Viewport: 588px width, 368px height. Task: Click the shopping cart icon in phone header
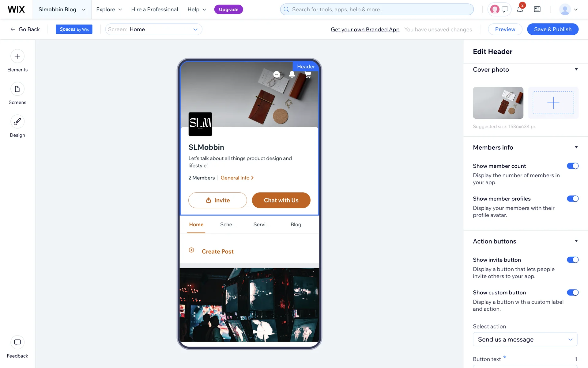308,75
